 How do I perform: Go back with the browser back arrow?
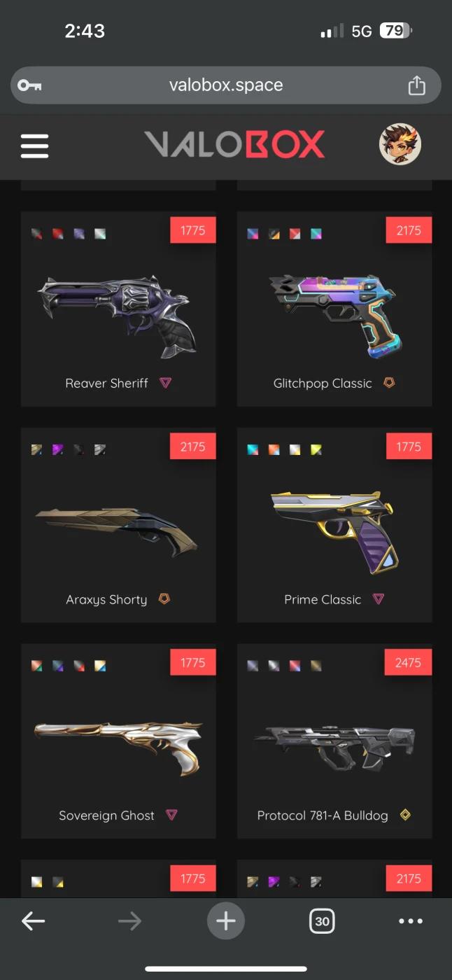click(x=34, y=921)
